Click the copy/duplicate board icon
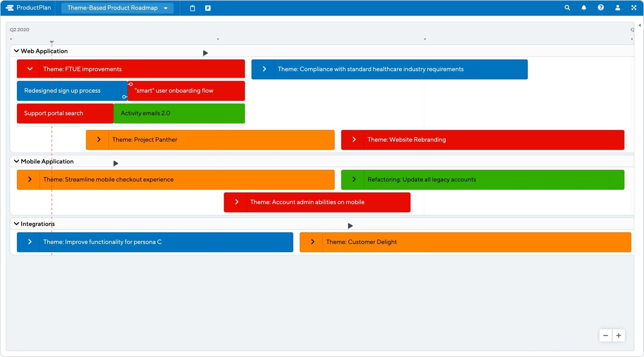Viewport: 644px width, 357px height. (x=192, y=8)
